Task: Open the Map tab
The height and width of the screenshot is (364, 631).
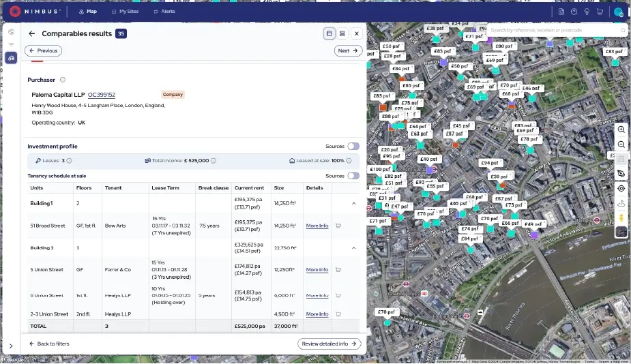Action: (x=88, y=12)
